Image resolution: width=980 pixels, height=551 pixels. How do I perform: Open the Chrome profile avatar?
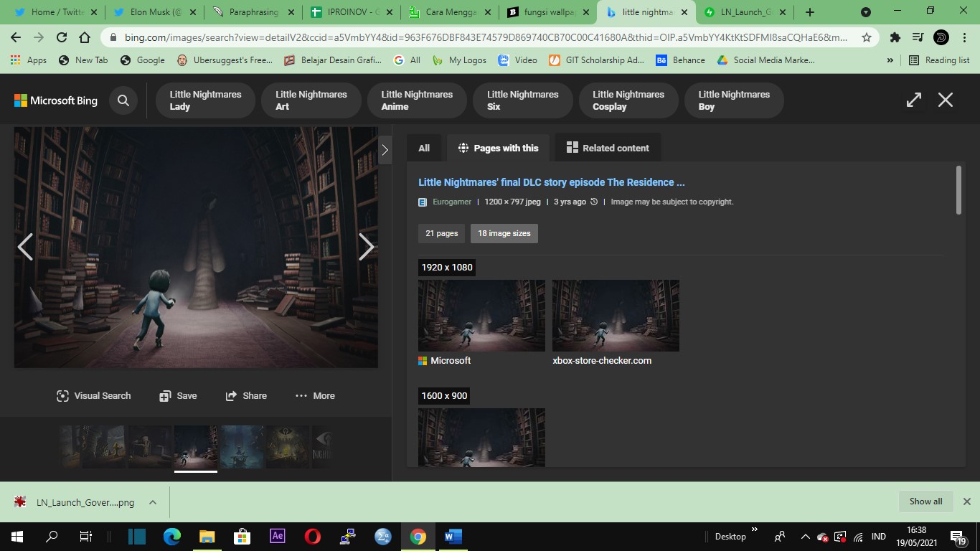(941, 37)
